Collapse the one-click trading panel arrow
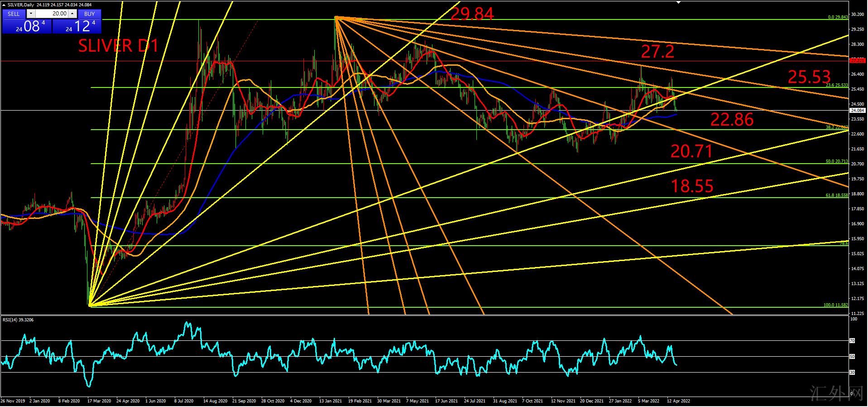Viewport: 868px width, 407px height. (x=4, y=5)
